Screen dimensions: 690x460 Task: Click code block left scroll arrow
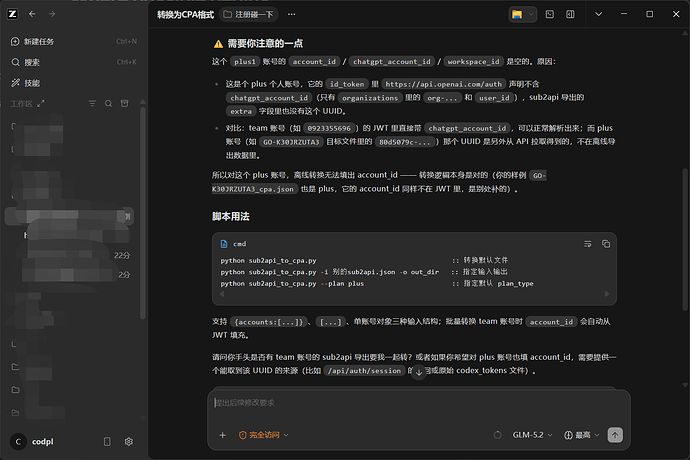click(x=222, y=294)
